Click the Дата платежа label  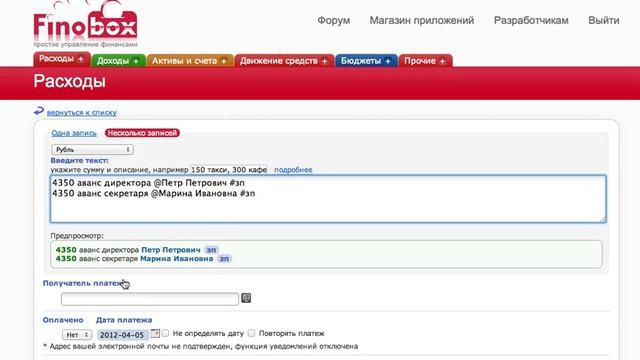point(124,320)
